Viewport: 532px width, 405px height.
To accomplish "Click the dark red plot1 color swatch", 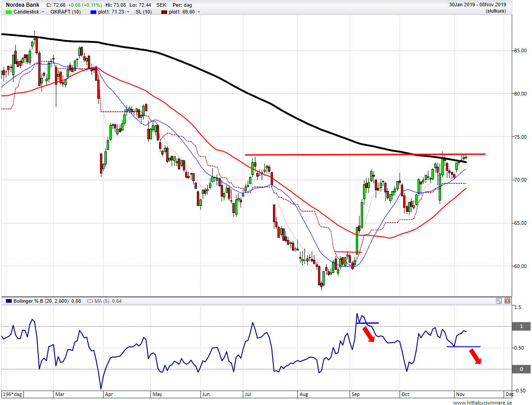I will [164, 12].
